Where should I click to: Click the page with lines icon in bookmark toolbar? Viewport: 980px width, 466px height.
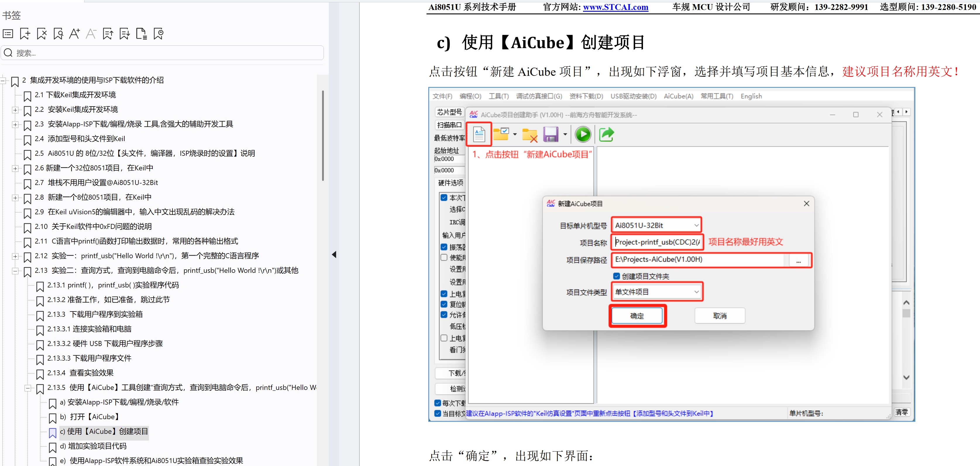coord(142,34)
